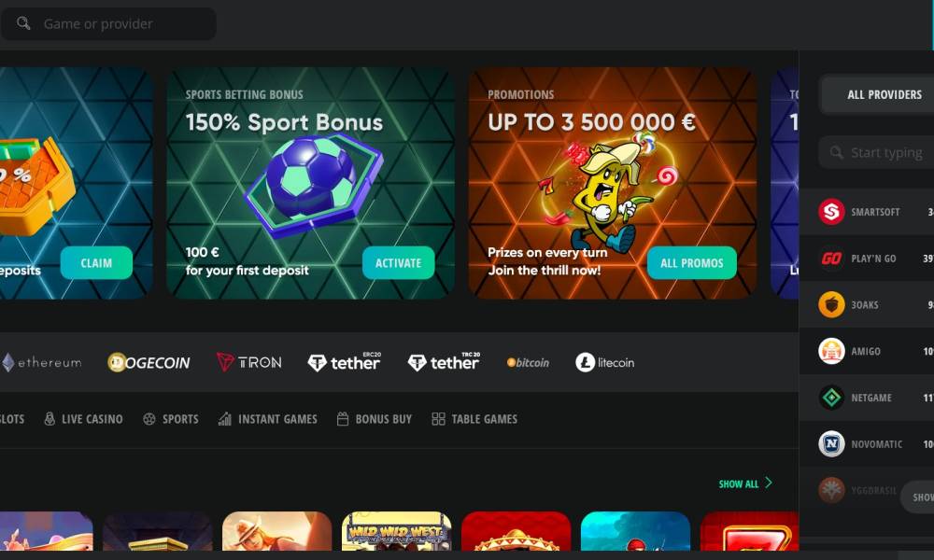Expand Show All games arrow
Image resolution: width=934 pixels, height=560 pixels.
pyautogui.click(x=769, y=483)
